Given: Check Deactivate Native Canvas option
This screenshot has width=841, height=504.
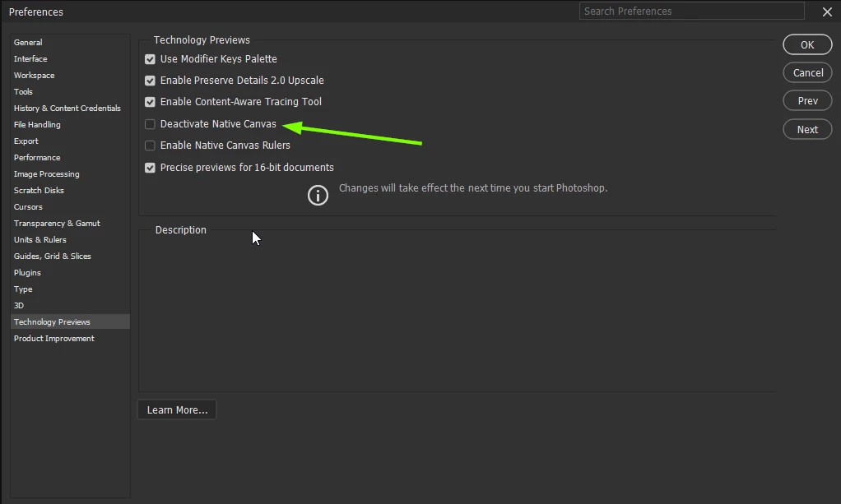Looking at the screenshot, I should tap(150, 124).
